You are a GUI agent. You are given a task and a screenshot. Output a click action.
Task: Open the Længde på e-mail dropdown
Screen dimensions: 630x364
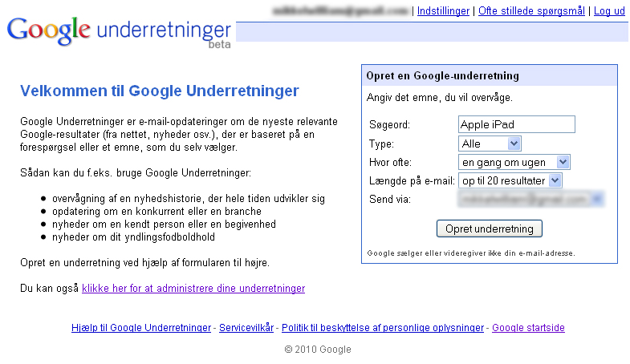510,180
